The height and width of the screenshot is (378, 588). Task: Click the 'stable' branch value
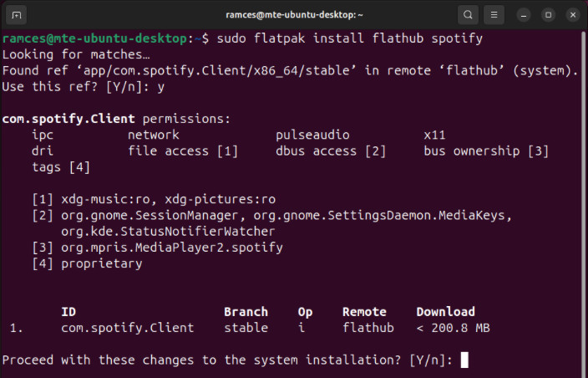click(246, 328)
